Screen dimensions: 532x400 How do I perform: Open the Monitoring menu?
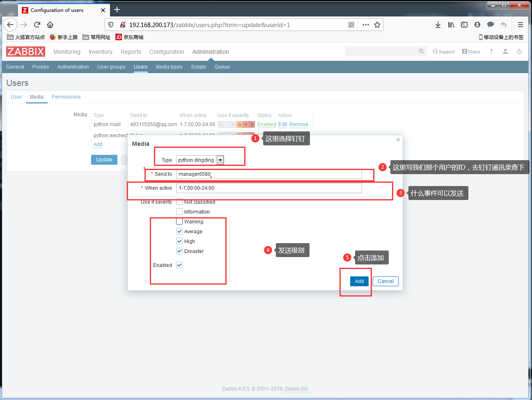pos(67,52)
